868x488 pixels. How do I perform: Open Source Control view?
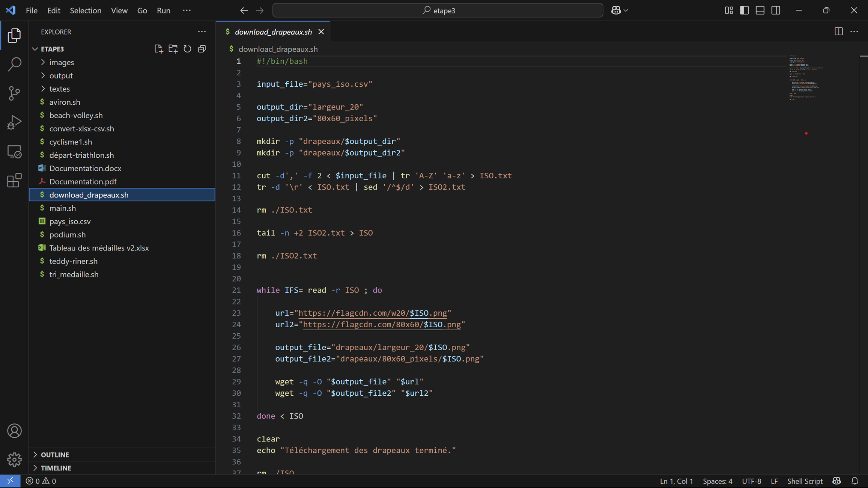coord(14,93)
